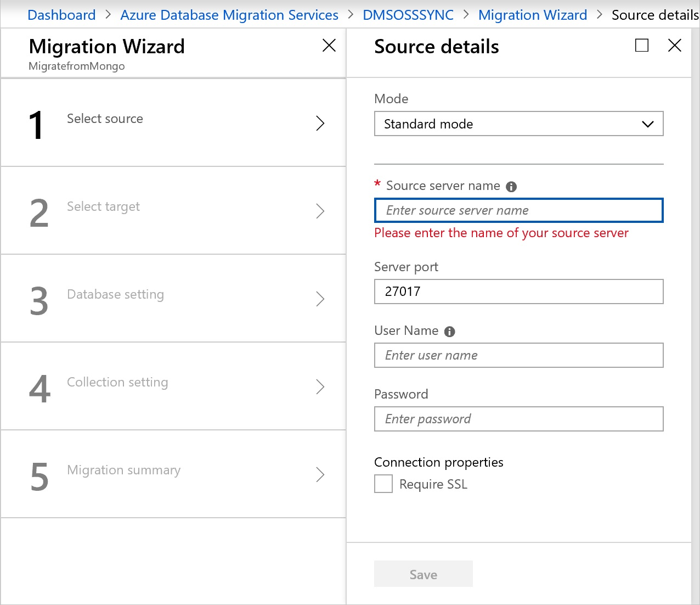
Task: Click info icon next to User Name
Action: [x=449, y=332]
